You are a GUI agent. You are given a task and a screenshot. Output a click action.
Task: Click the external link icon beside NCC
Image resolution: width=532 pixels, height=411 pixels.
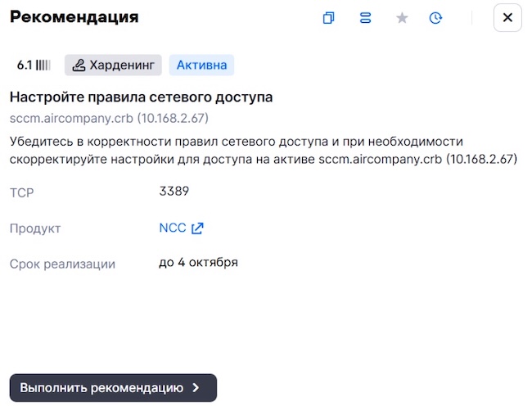point(197,228)
